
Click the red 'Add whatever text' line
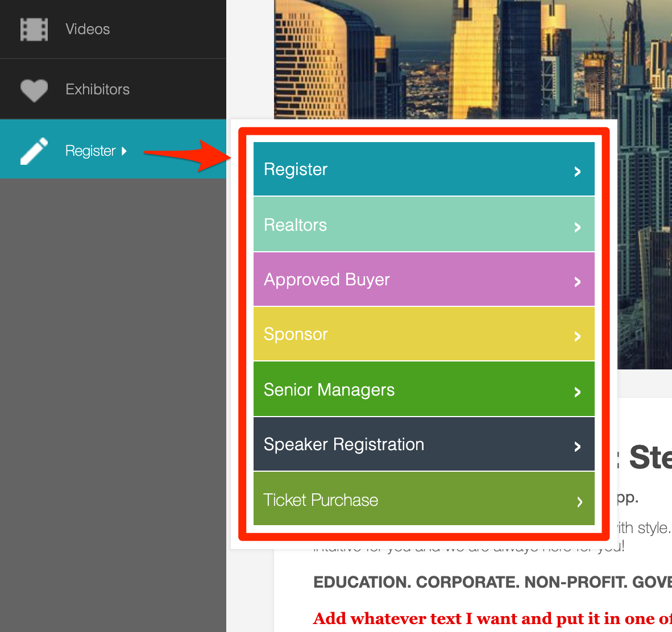point(493,618)
